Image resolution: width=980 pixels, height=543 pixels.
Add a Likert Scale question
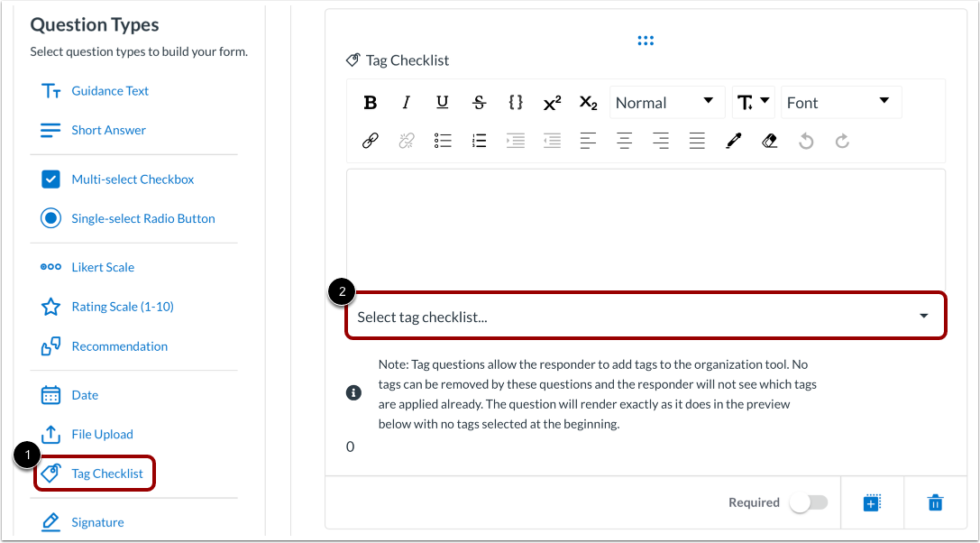[103, 267]
